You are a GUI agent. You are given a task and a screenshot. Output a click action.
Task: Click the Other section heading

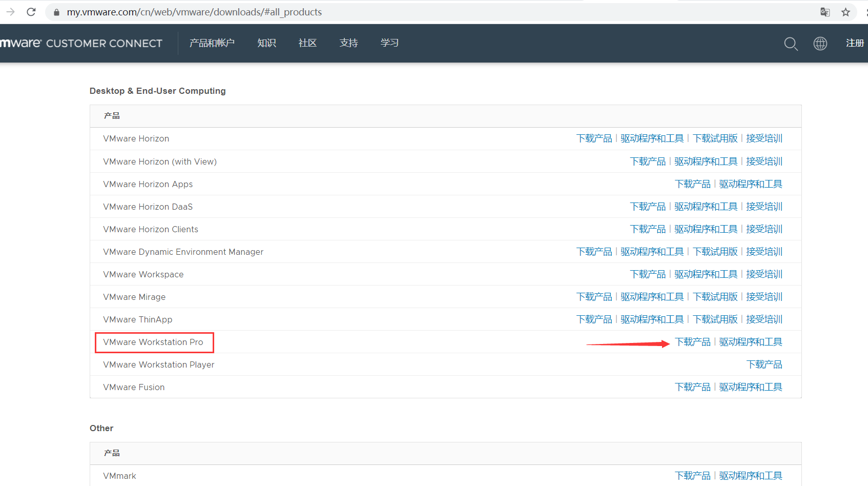point(101,428)
